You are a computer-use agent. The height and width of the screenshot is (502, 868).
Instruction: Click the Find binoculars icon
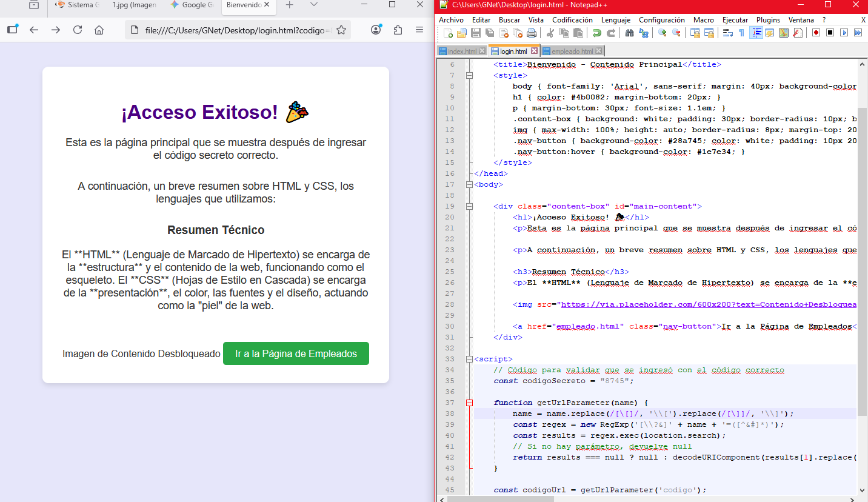[x=629, y=33]
